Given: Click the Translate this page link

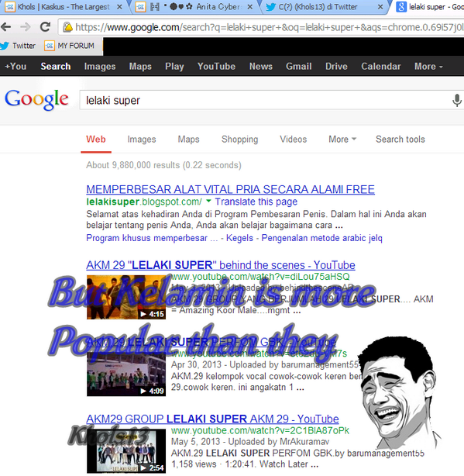Looking at the screenshot, I should [x=256, y=202].
